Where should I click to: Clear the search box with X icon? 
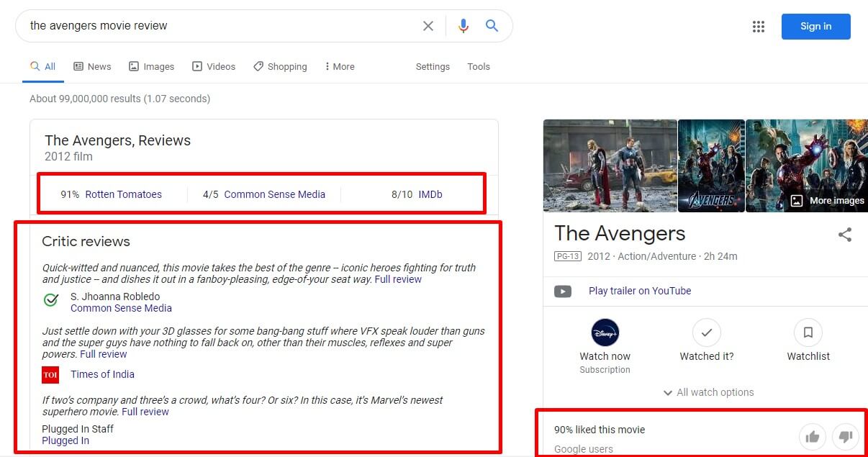click(428, 26)
